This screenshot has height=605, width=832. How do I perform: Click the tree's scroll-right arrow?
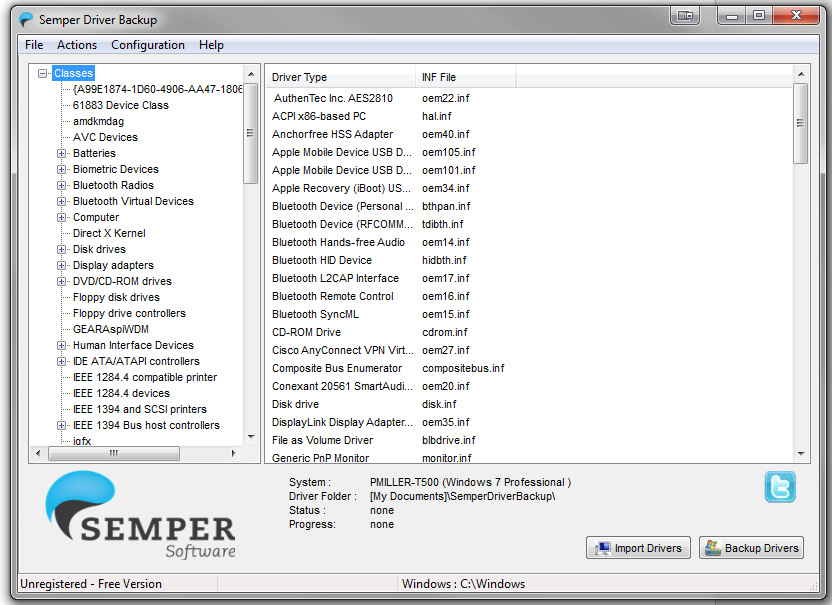(x=233, y=453)
